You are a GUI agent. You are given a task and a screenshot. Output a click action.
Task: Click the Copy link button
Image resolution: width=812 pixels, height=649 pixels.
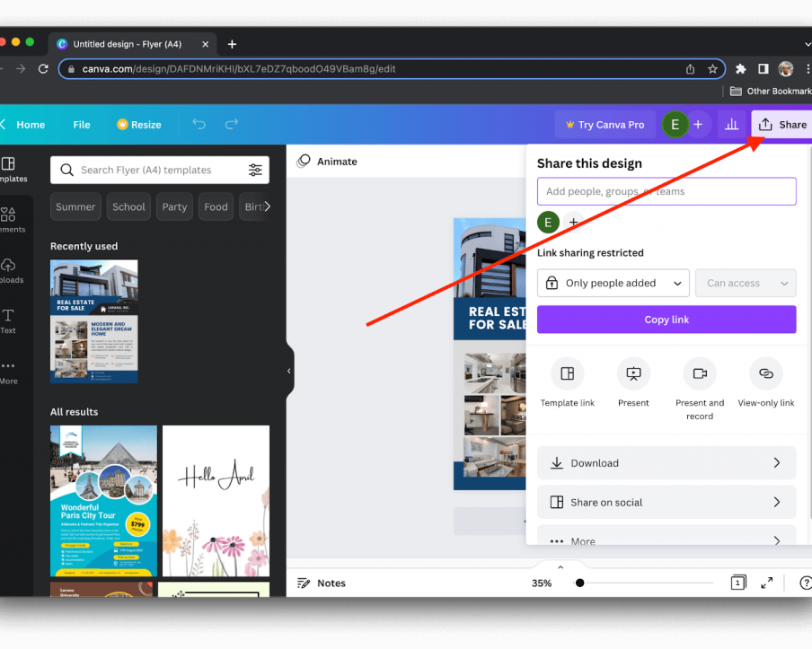click(666, 320)
